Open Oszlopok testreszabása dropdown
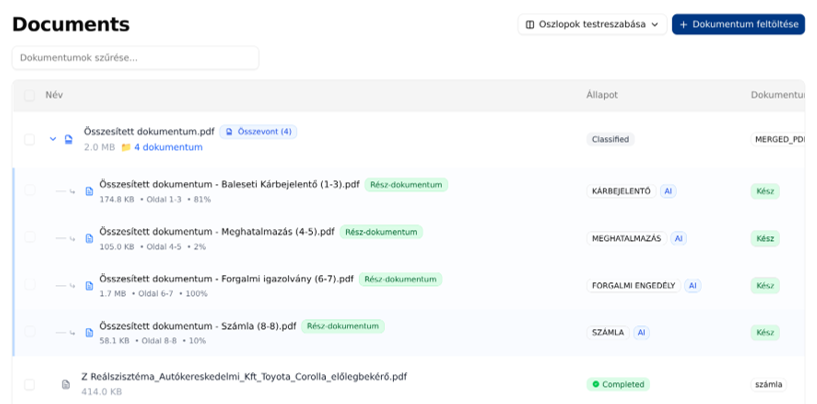Screen dimensions: 817x404 click(592, 24)
